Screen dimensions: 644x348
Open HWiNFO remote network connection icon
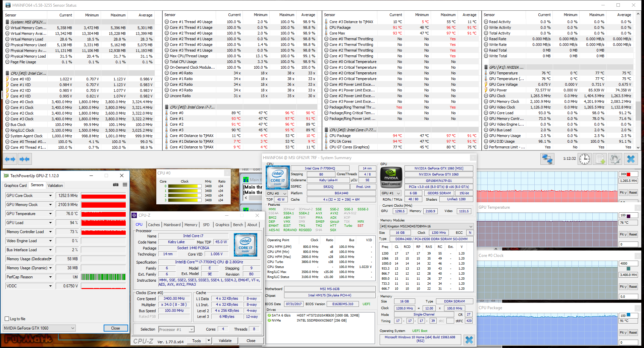tap(547, 159)
